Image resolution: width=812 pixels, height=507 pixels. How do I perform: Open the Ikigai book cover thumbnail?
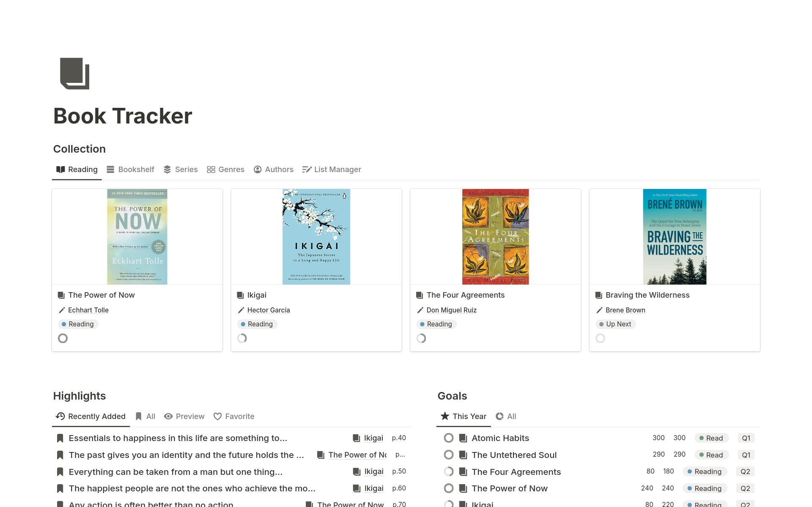click(316, 237)
